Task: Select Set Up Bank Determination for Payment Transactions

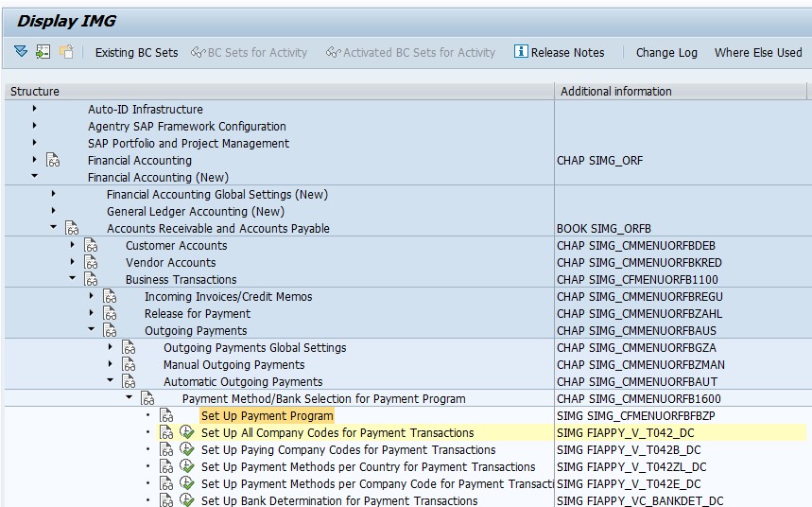Action: click(x=339, y=500)
